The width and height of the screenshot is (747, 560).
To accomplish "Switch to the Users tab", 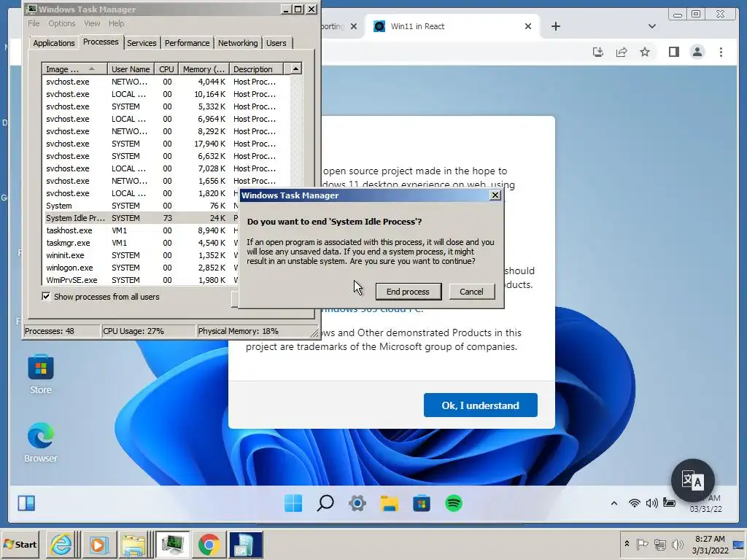I will 276,43.
